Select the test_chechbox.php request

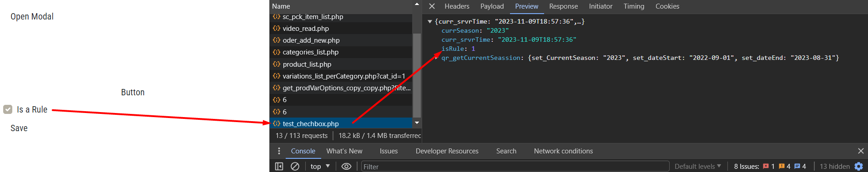(x=341, y=123)
